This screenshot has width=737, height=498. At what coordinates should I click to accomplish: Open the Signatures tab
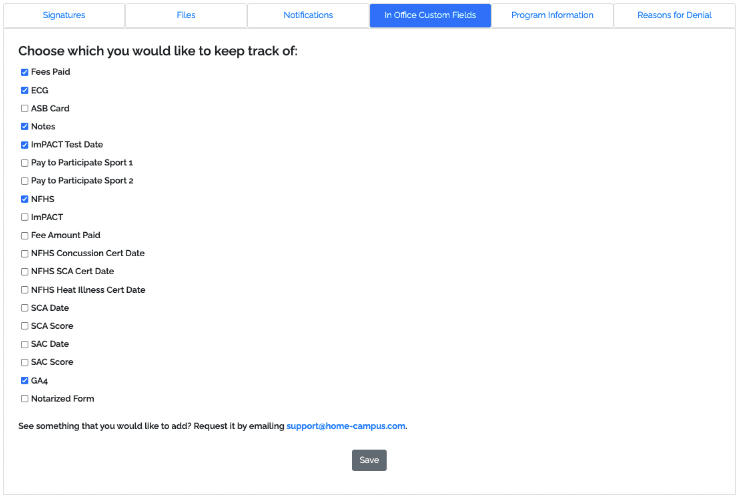(x=64, y=16)
